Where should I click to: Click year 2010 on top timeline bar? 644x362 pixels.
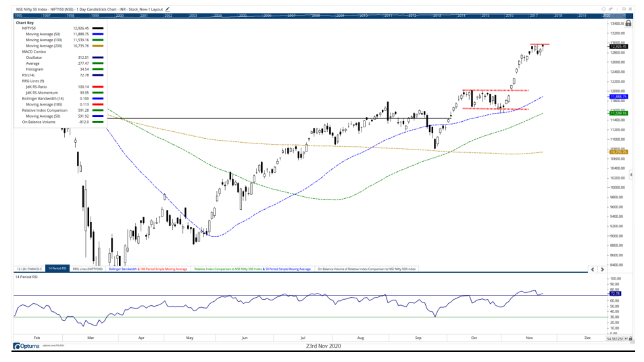tap(363, 14)
